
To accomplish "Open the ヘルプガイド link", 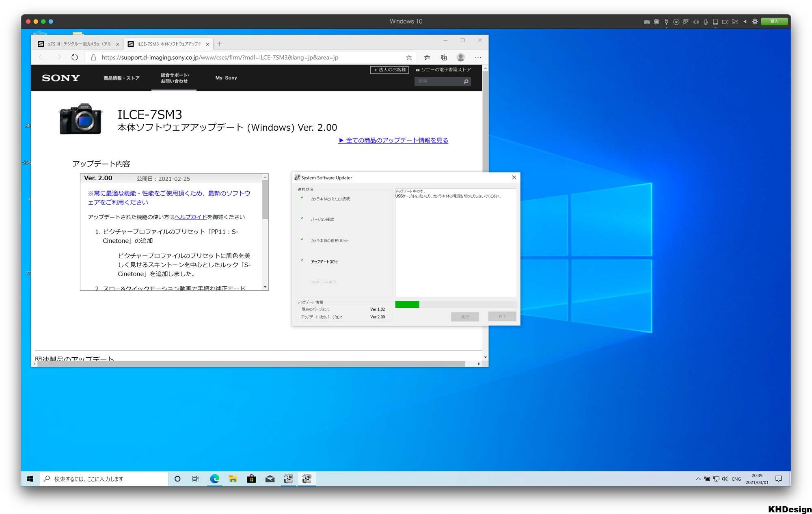I will pos(190,217).
